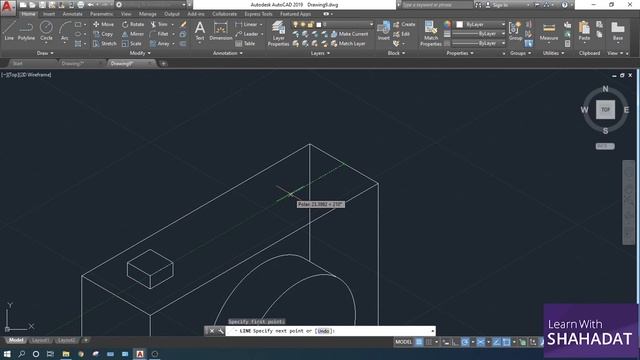Image resolution: width=640 pixels, height=360 pixels.
Task: Select the Dimension tool
Action: coord(221,31)
